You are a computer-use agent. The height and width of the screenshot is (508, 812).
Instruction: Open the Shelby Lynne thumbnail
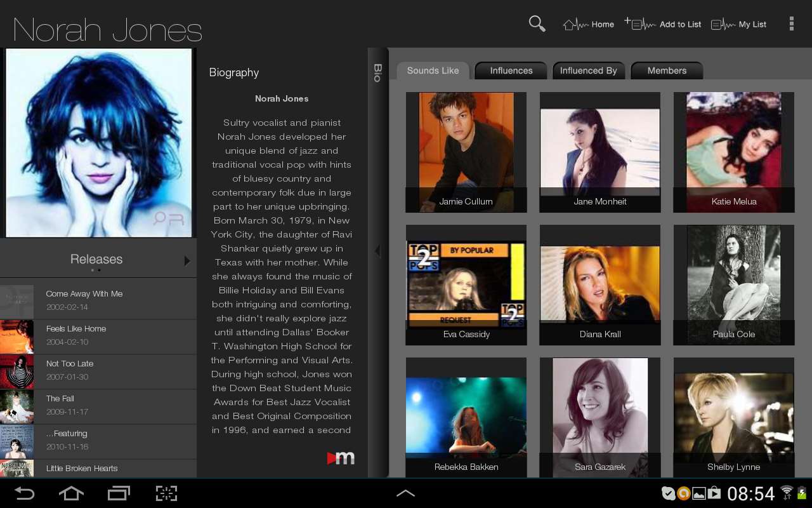(733, 413)
